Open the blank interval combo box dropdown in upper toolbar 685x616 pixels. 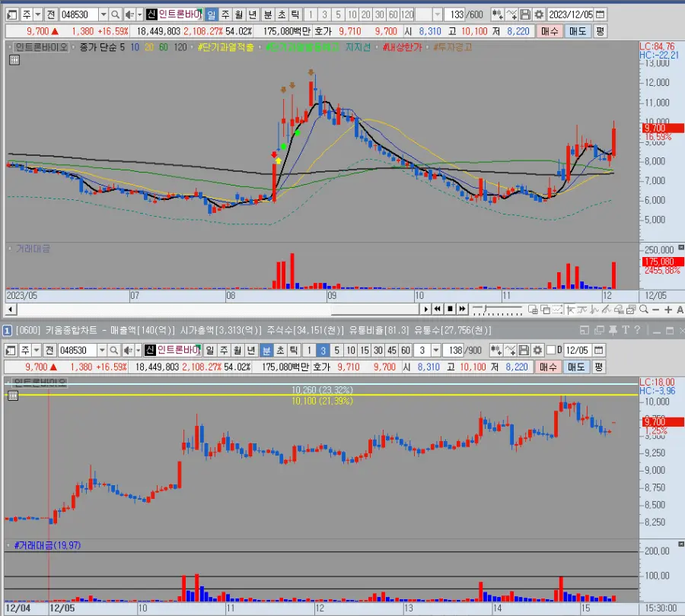coord(438,15)
